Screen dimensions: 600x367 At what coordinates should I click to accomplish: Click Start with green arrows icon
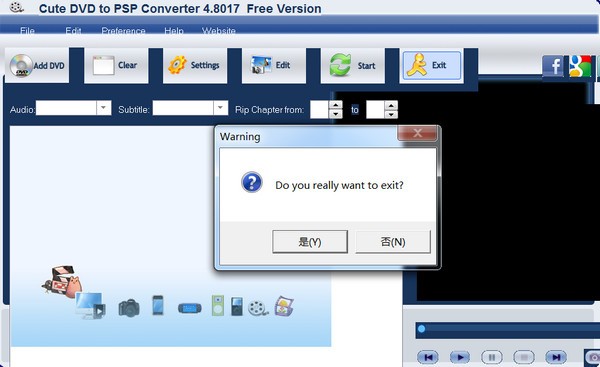tap(352, 65)
